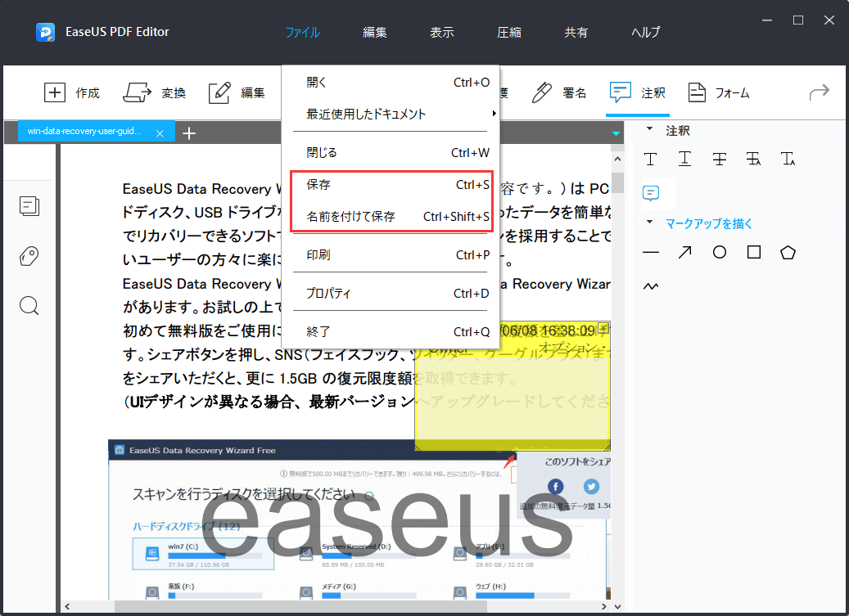
Task: Select the arrow markup tool
Action: coord(684,252)
